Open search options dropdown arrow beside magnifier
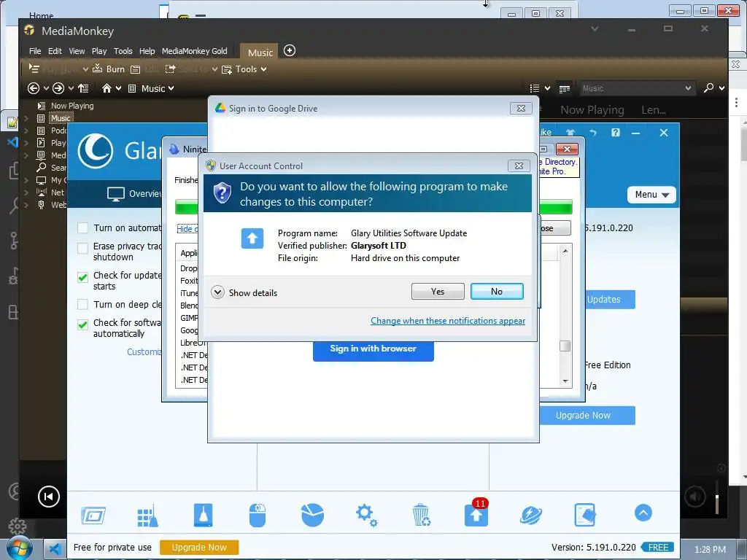 (x=721, y=88)
